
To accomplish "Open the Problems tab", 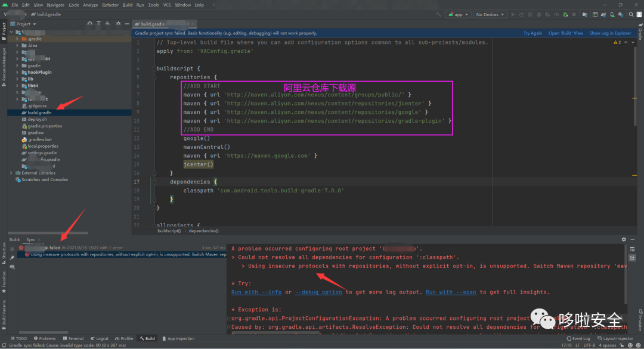I will point(45,338).
